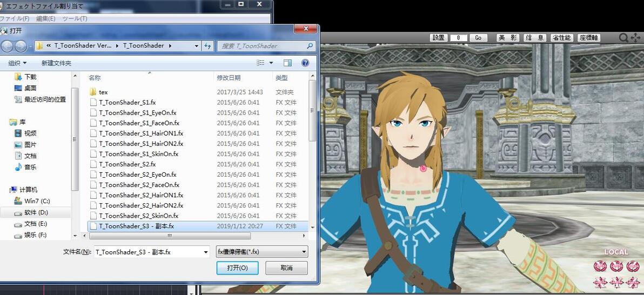Open the file type filter dropdown
The height and width of the screenshot is (295, 644).
(262, 252)
